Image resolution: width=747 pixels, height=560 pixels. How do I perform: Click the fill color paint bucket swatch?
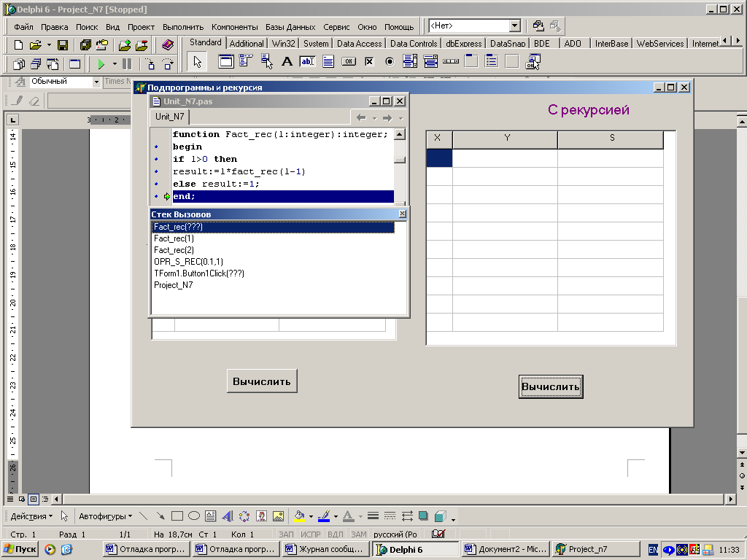(299, 516)
